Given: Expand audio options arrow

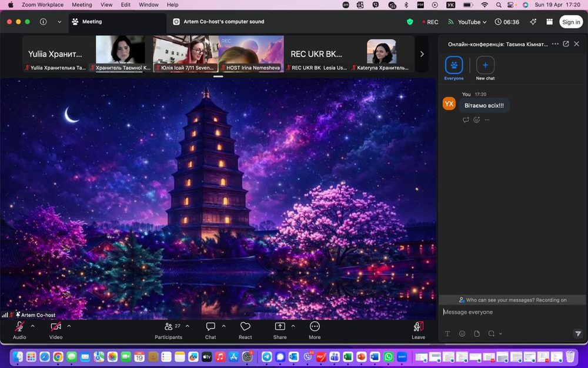Looking at the screenshot, I should click(x=32, y=326).
